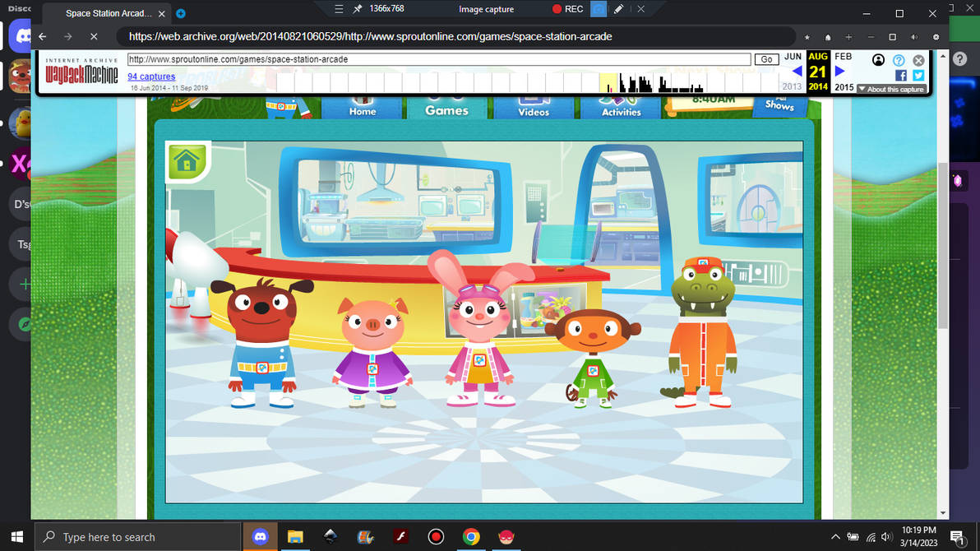Pick the green alligator in orange jumpsuit

click(x=700, y=331)
